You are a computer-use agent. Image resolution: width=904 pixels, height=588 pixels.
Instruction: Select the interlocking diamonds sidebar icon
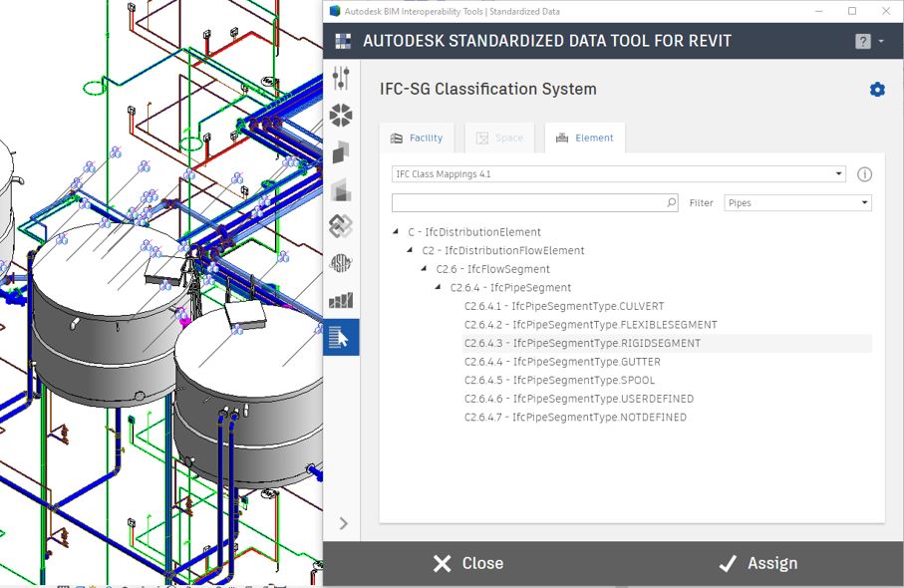341,226
